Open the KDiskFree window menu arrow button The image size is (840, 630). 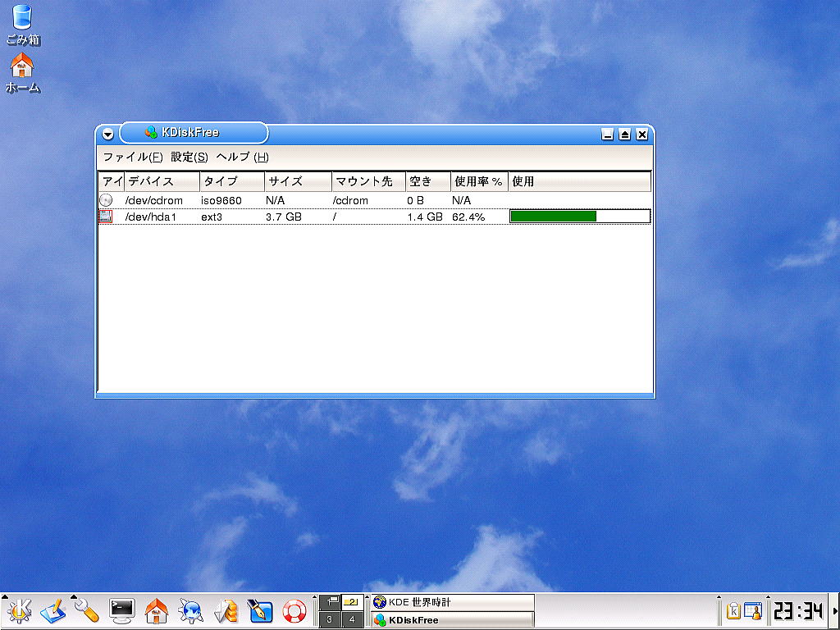pos(107,134)
